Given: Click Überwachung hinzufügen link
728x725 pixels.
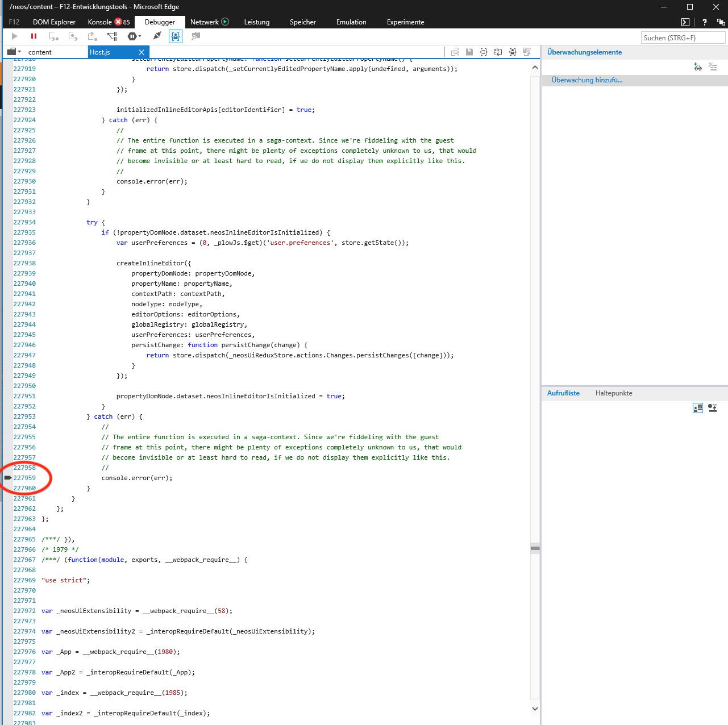Looking at the screenshot, I should click(587, 80).
